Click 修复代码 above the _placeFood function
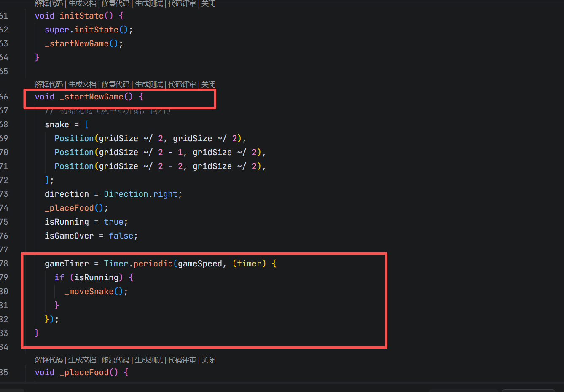Viewport: 564px width, 392px height. click(115, 360)
